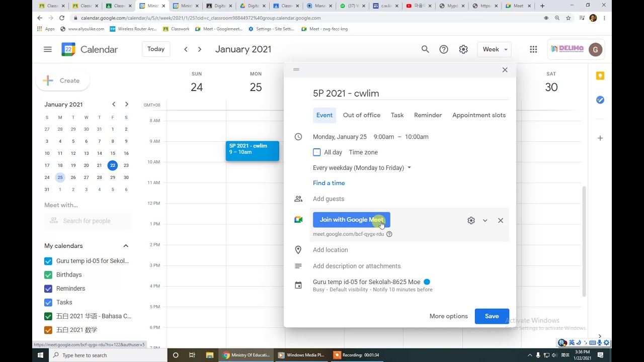Toggle 五白 2021 华语 calendar checkbox
644x362 pixels.
click(48, 316)
